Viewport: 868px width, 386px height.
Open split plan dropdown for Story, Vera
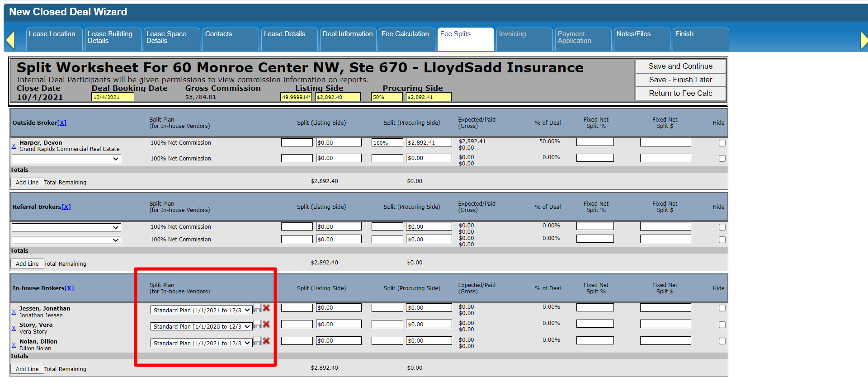point(201,327)
